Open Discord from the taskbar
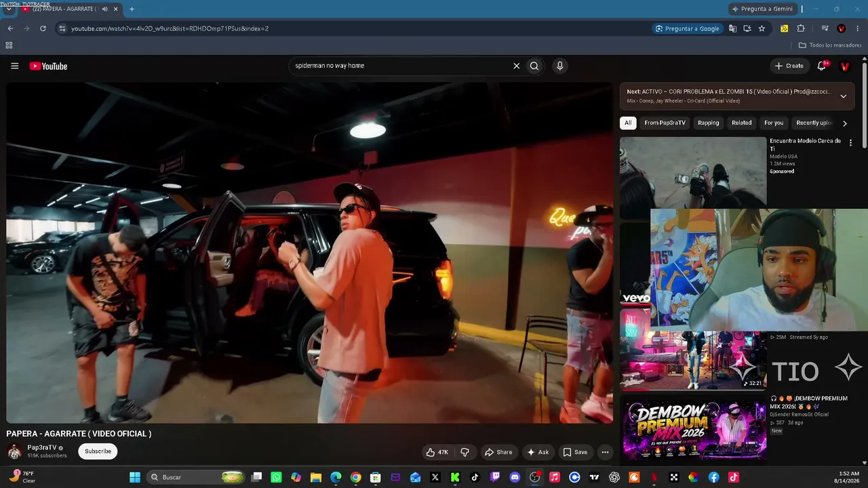 coord(515,477)
